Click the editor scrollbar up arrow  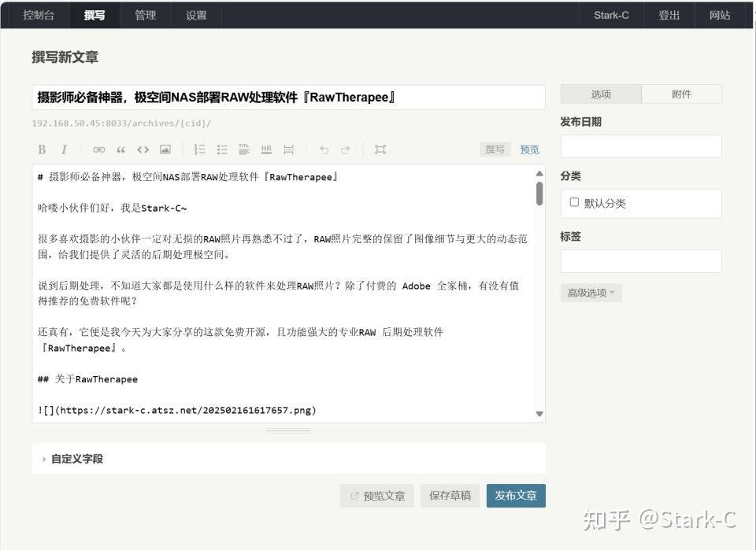pos(539,173)
